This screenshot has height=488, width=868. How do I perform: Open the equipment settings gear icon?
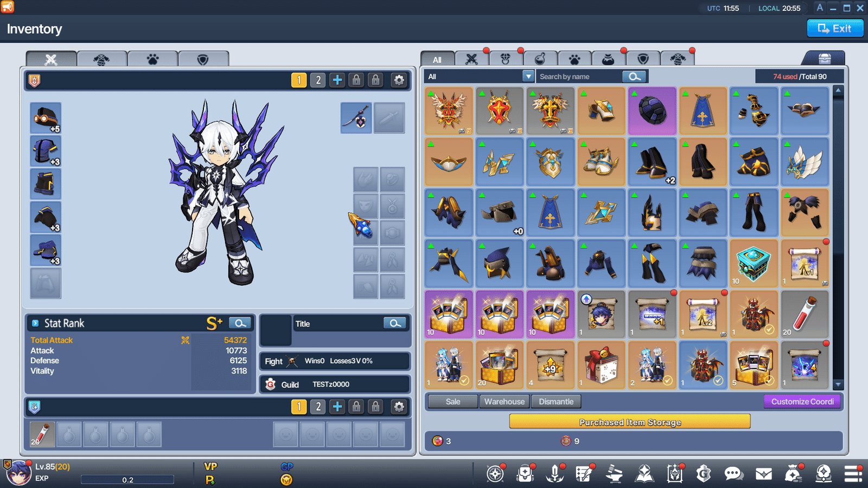pos(399,80)
